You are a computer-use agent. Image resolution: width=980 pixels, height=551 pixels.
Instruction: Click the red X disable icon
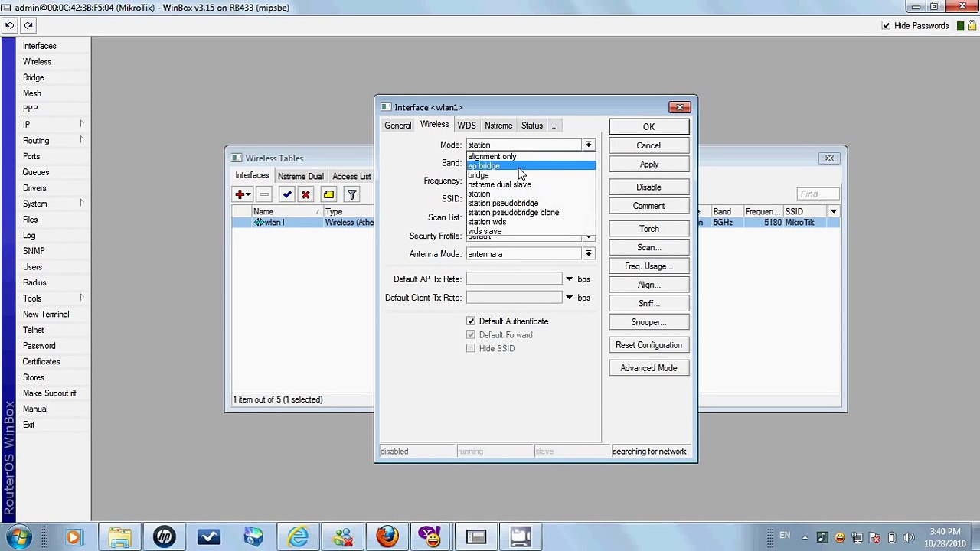[305, 194]
